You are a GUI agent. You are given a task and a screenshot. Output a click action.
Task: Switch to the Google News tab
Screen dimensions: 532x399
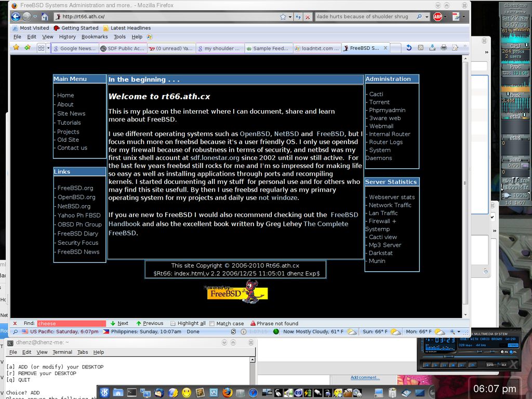[75, 48]
